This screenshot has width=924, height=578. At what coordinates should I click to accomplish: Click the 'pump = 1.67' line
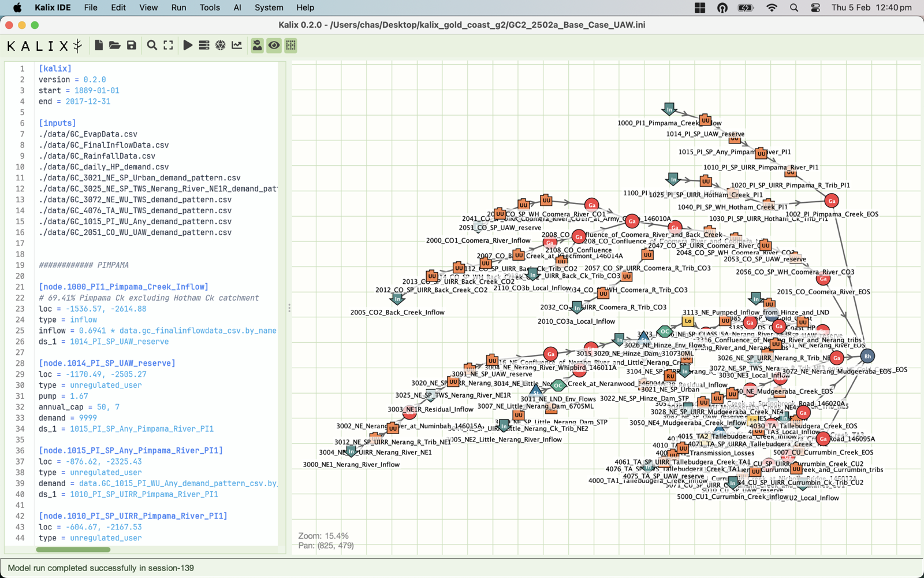point(64,397)
